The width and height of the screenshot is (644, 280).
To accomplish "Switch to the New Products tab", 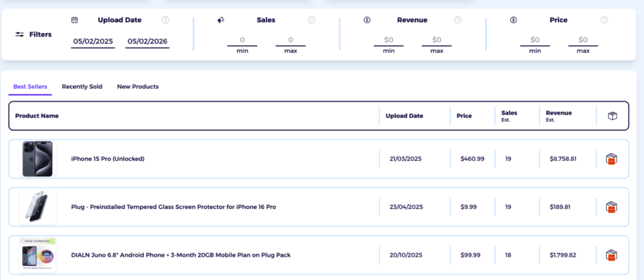I will [138, 87].
